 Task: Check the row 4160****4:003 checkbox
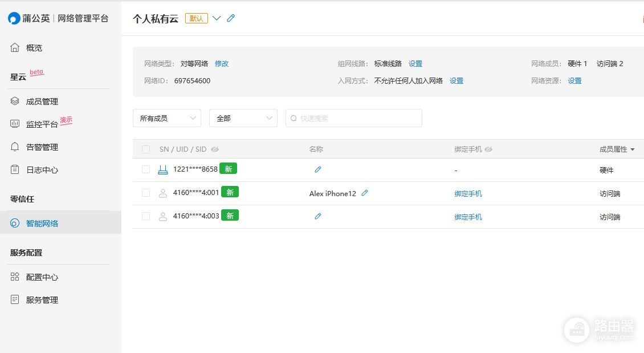coord(146,216)
